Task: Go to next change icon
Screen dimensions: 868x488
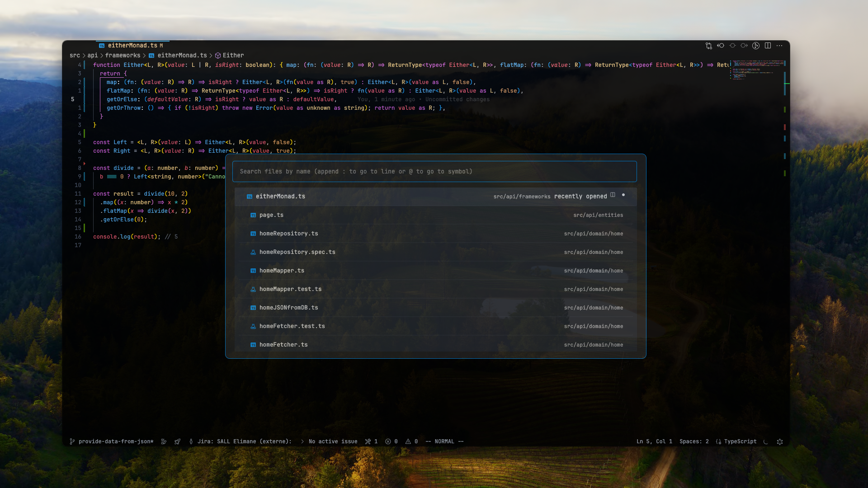Action: (x=744, y=46)
